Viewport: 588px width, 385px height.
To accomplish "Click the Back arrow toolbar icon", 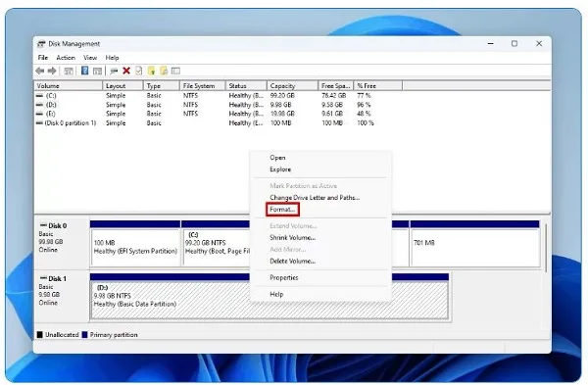I will coord(40,71).
